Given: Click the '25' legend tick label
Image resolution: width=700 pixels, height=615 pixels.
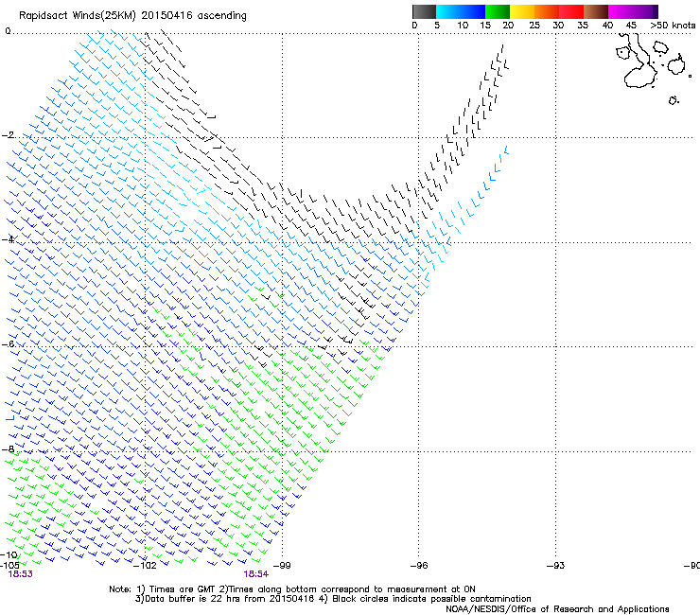Looking at the screenshot, I should pyautogui.click(x=534, y=26).
